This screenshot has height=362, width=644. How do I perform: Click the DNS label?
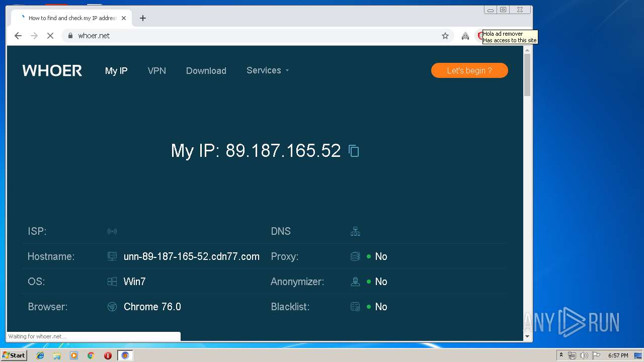pos(281,231)
